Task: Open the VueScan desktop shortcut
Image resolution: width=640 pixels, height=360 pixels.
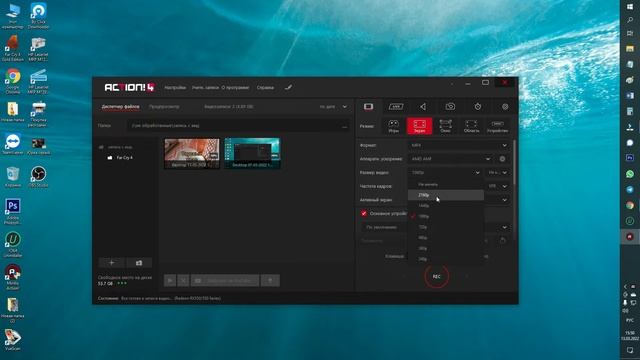Action: click(13, 340)
